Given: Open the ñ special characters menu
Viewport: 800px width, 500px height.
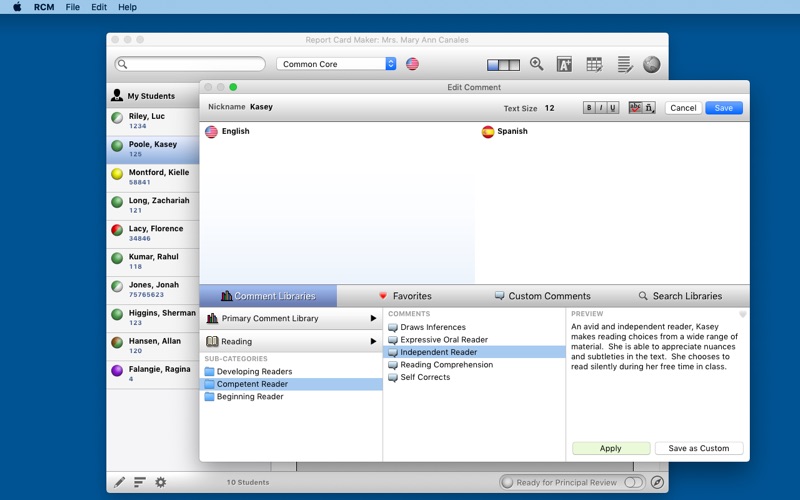Looking at the screenshot, I should click(x=649, y=108).
